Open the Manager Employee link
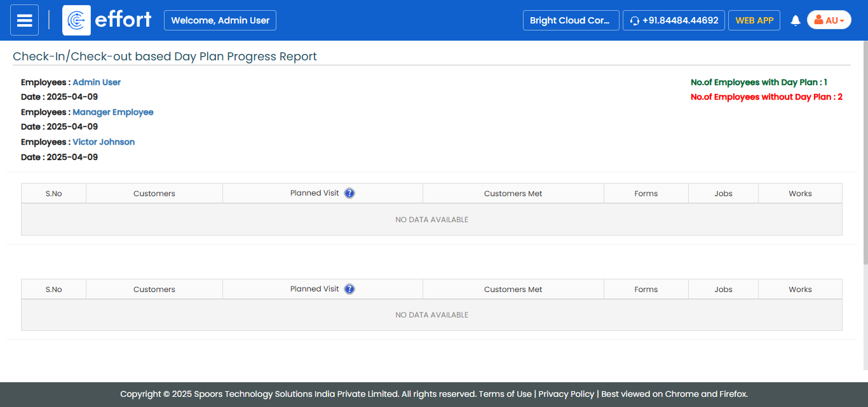 point(113,112)
